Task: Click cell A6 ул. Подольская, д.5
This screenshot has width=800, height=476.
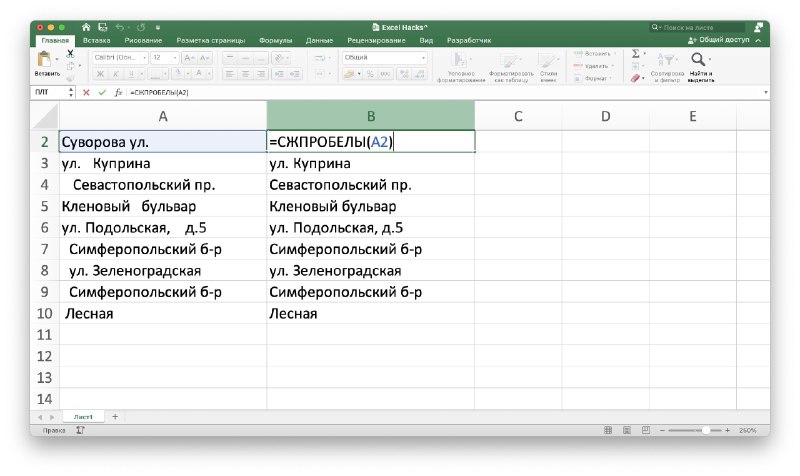Action: tap(163, 228)
